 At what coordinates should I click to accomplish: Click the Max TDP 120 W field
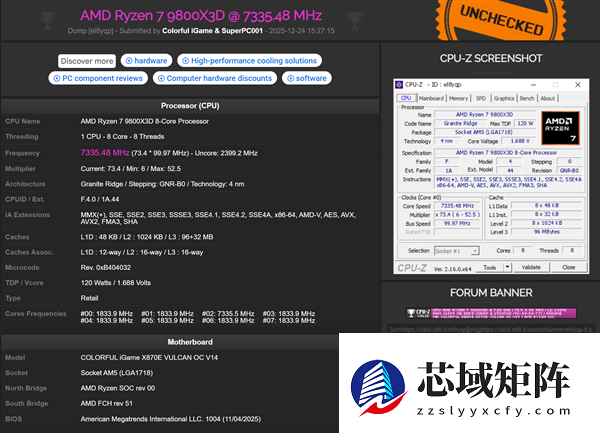[525, 124]
